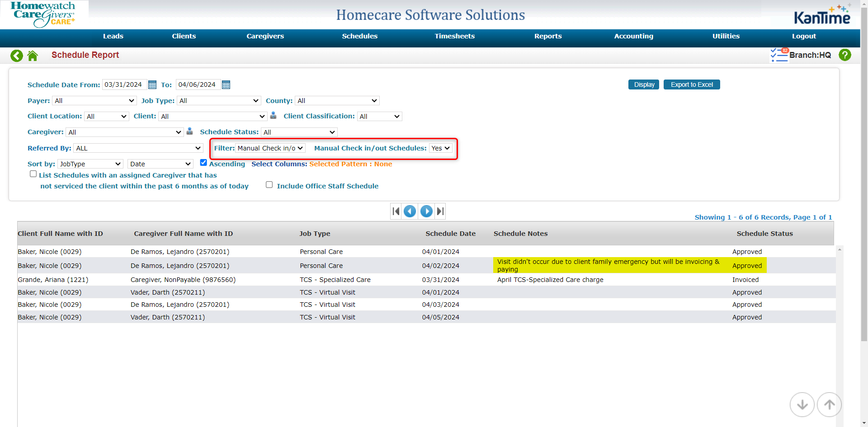The width and height of the screenshot is (868, 427).
Task: Open the Reports menu
Action: (547, 36)
